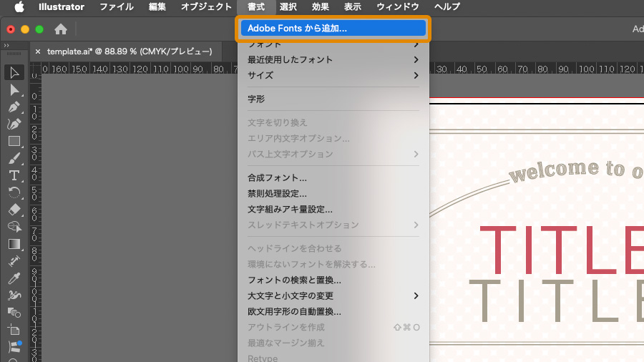Click the vertical ruler beside canvas
This screenshot has width=644, height=362.
pyautogui.click(x=35, y=217)
